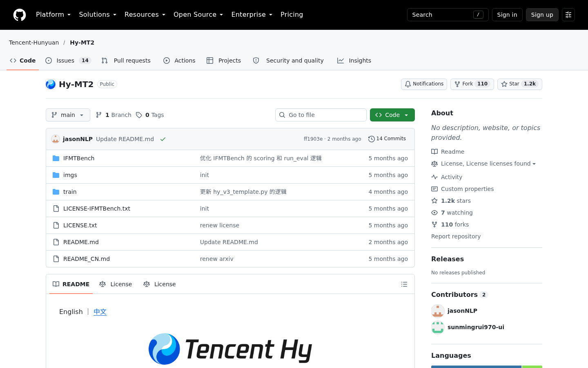Click the Sign up button
The height and width of the screenshot is (368, 588).
tap(542, 15)
